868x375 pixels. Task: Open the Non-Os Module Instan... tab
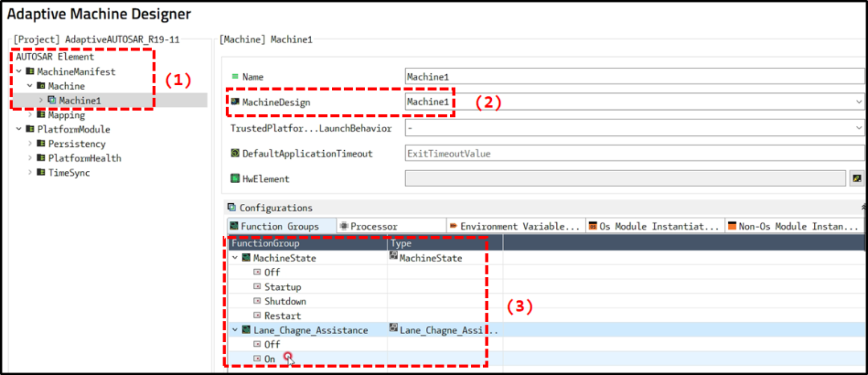[x=794, y=226]
